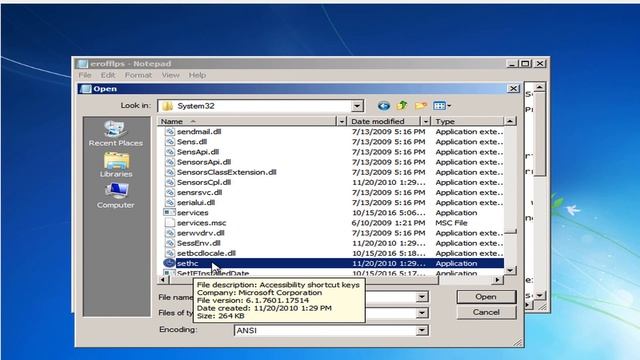Select the serialui.dll file name
The height and width of the screenshot is (360, 640).
(196, 202)
